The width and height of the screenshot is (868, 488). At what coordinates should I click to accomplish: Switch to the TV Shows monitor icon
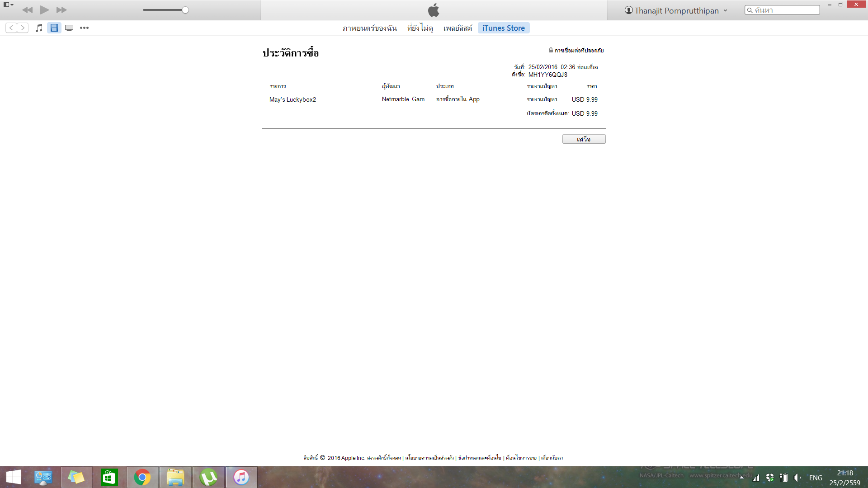(69, 28)
